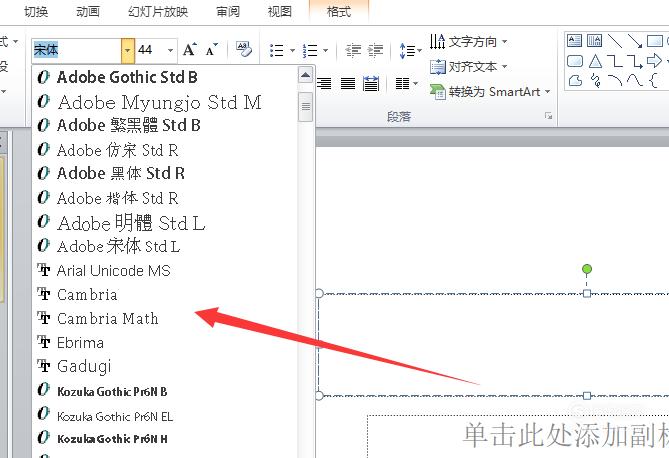Select the Right Arrow block shape
Screen dimensions: 669x458
[x=654, y=61]
